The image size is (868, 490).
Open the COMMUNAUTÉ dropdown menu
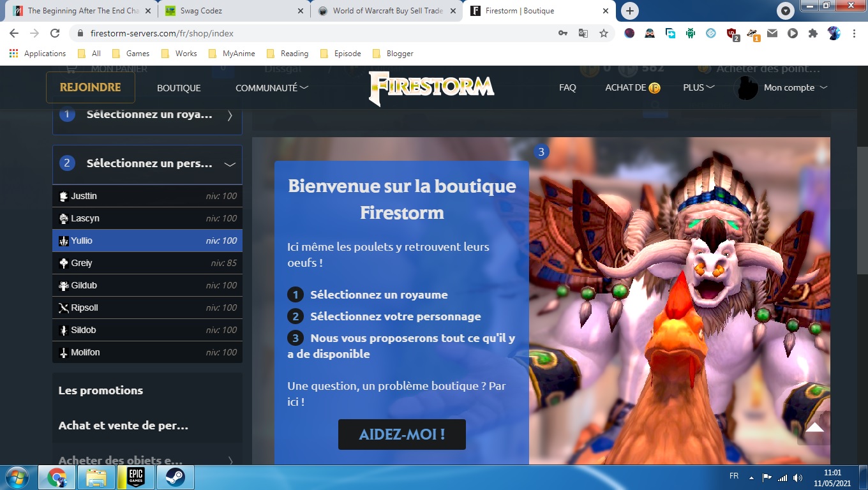[272, 88]
